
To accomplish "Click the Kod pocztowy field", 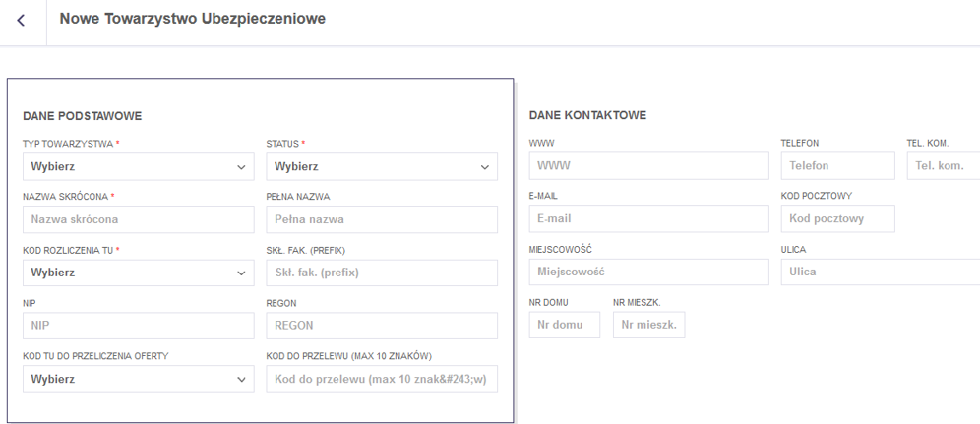I will coord(837,218).
